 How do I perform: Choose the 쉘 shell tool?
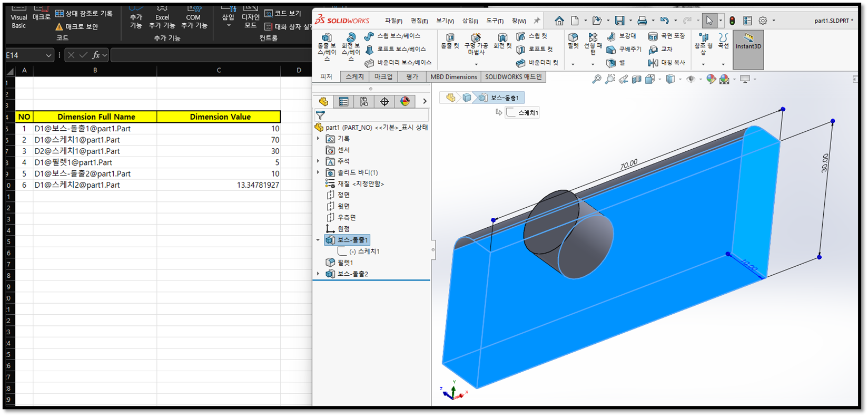tap(616, 63)
